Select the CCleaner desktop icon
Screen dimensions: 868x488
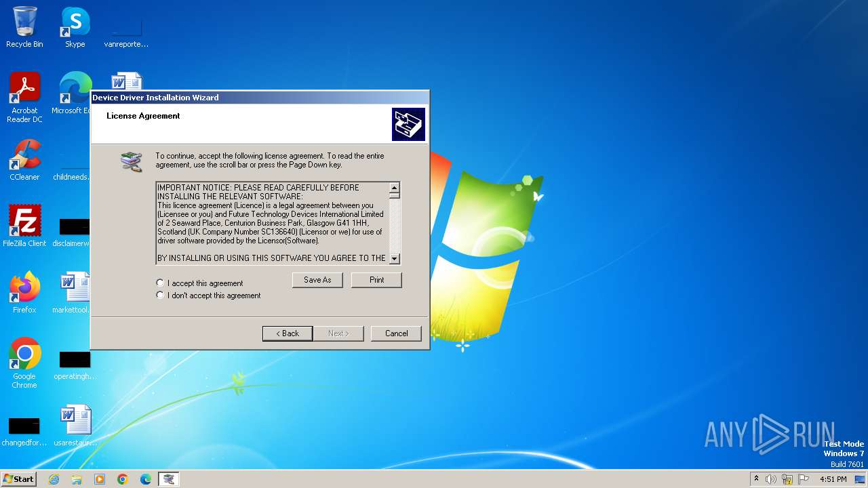pos(24,160)
